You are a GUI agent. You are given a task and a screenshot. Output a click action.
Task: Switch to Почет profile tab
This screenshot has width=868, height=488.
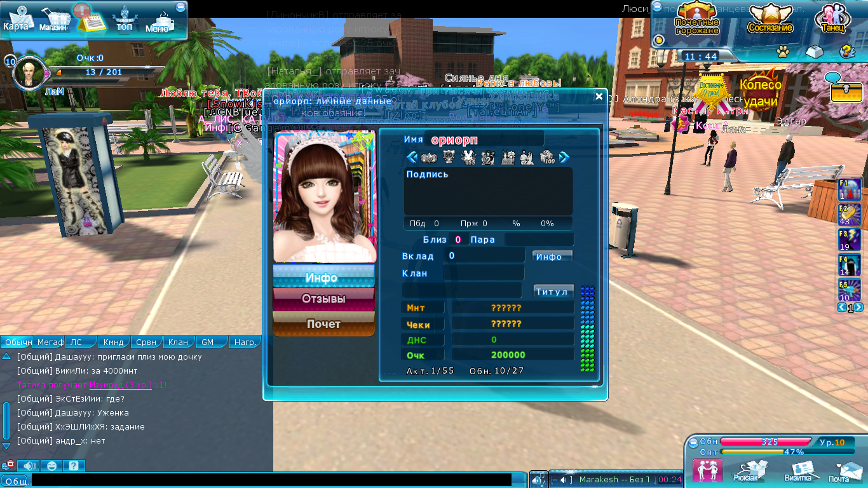[x=323, y=323]
